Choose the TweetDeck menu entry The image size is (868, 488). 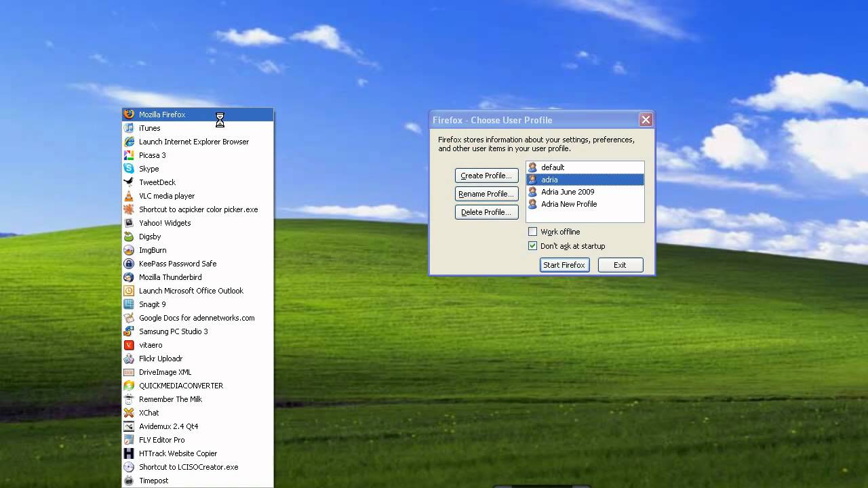(198, 182)
